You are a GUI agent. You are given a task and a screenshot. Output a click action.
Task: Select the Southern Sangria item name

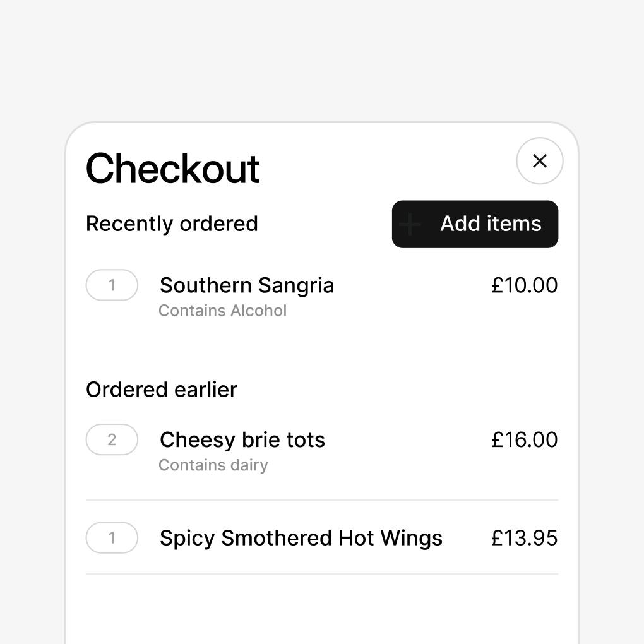(x=246, y=285)
